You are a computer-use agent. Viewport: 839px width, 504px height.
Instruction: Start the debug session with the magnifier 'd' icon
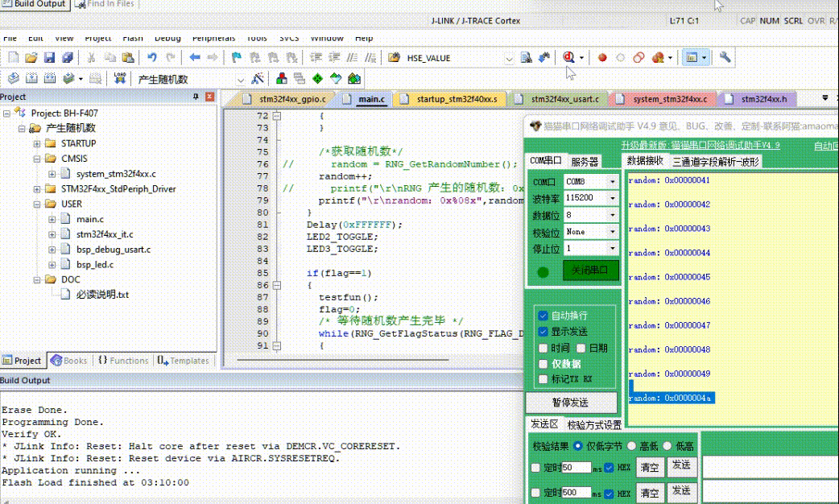568,57
